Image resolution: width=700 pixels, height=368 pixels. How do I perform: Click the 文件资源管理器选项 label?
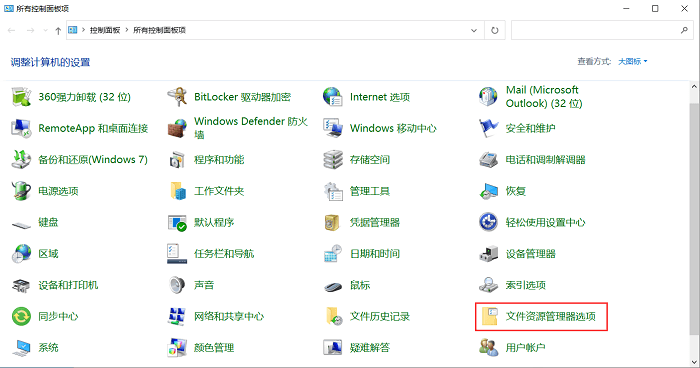[x=550, y=316]
